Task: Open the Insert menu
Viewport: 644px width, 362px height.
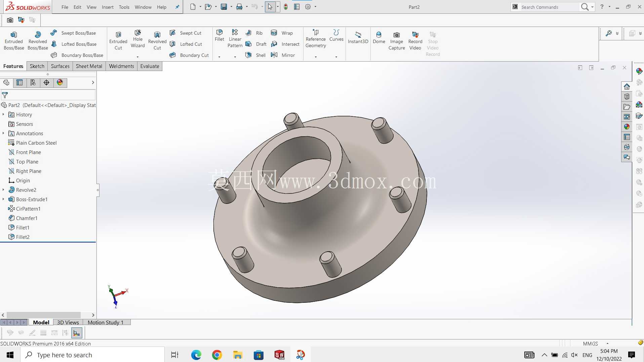Action: [108, 7]
